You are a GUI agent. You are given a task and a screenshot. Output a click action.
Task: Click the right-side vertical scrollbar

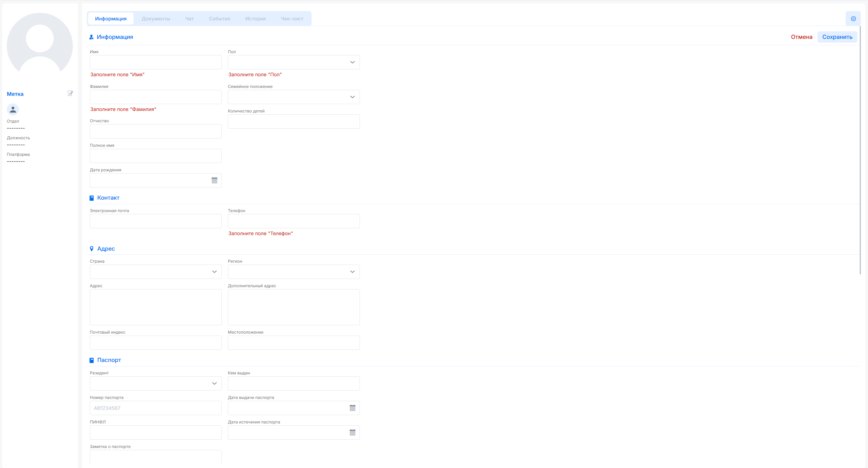pos(860,151)
